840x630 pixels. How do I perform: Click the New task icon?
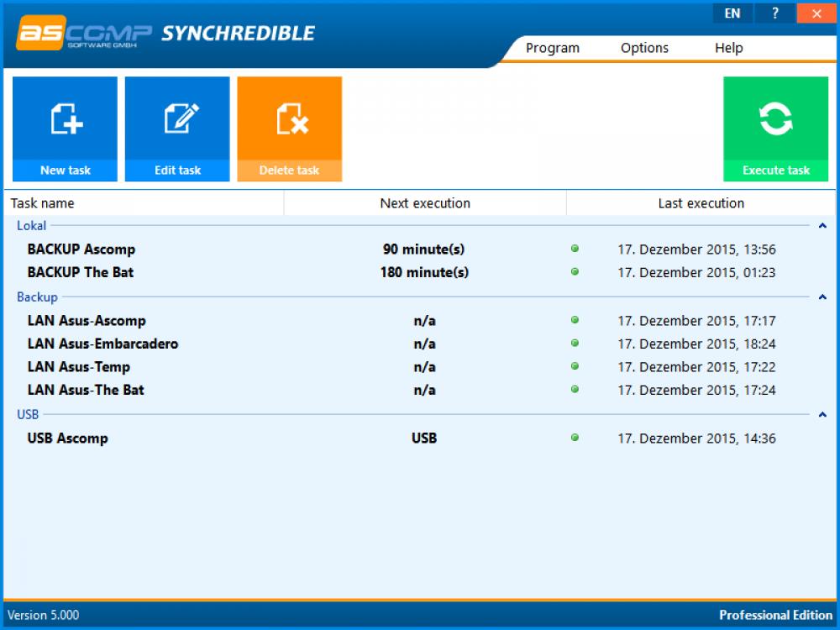point(65,118)
